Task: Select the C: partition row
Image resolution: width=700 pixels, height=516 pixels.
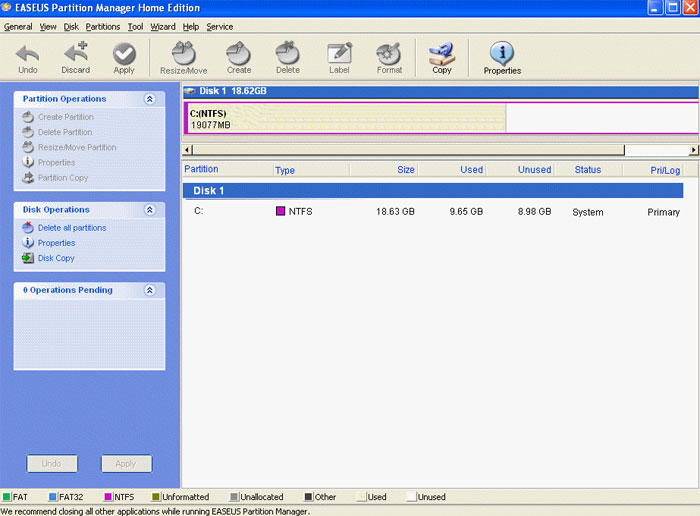Action: 433,212
